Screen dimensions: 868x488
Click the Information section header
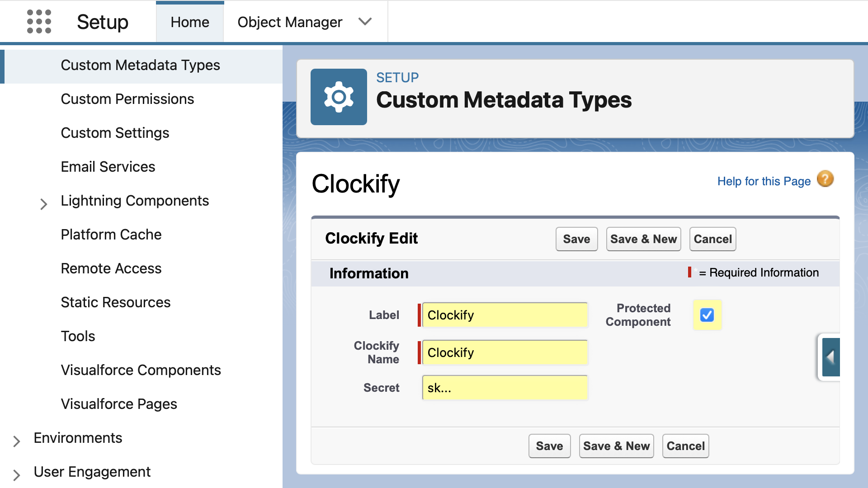[369, 273]
